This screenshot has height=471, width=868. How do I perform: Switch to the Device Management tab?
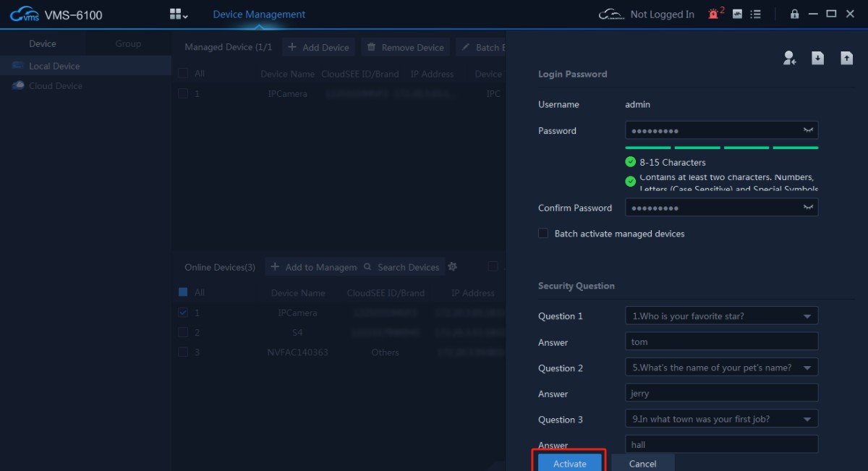pyautogui.click(x=259, y=14)
